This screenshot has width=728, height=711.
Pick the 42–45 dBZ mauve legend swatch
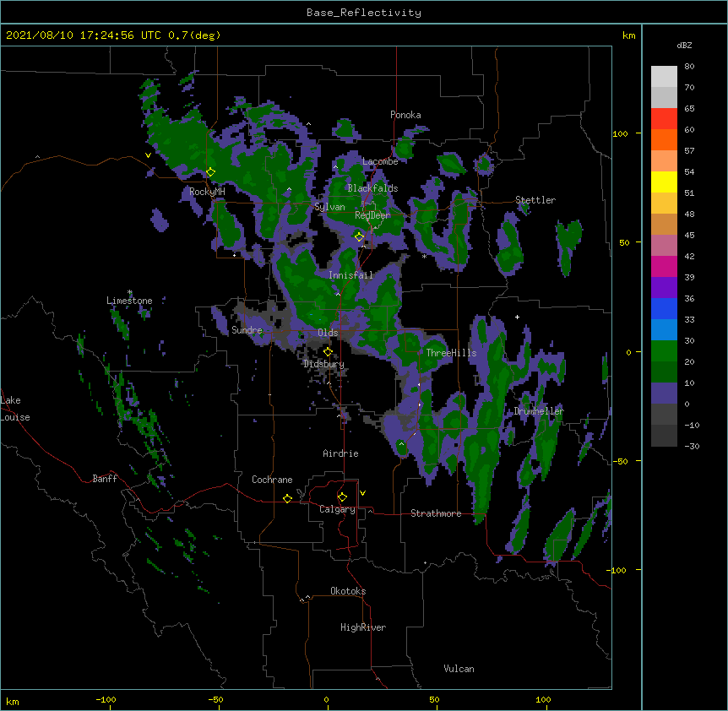(x=664, y=245)
